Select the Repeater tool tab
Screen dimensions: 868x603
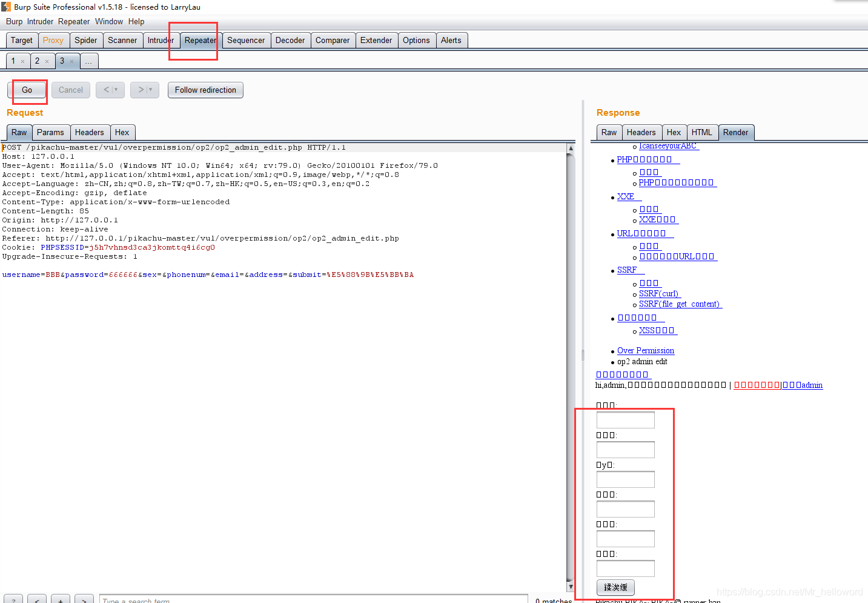click(x=200, y=40)
